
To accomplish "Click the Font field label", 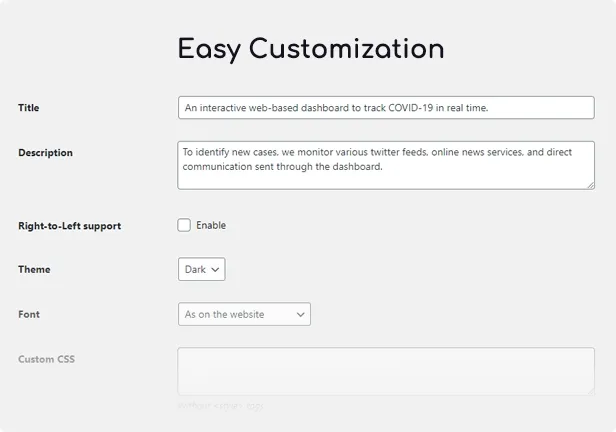I will (29, 314).
